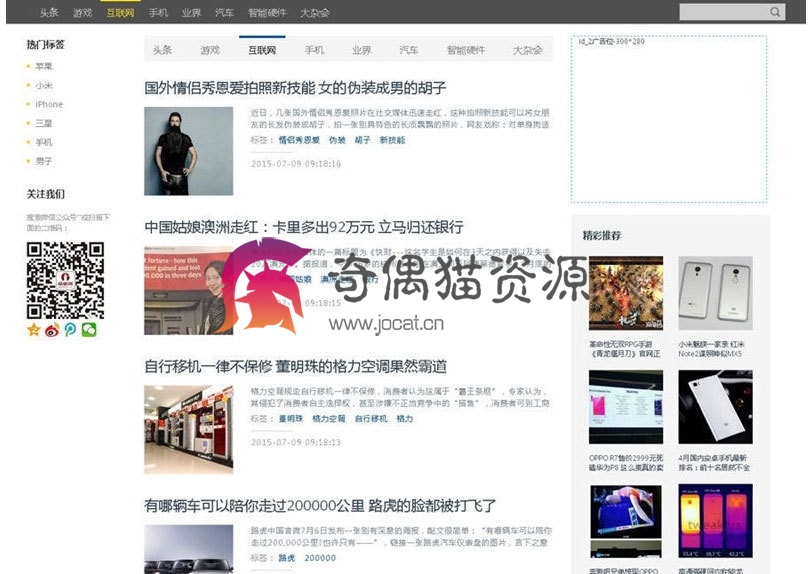The height and width of the screenshot is (574, 812).
Task: Open the 情侣秀恩爱 article tag
Action: click(299, 140)
